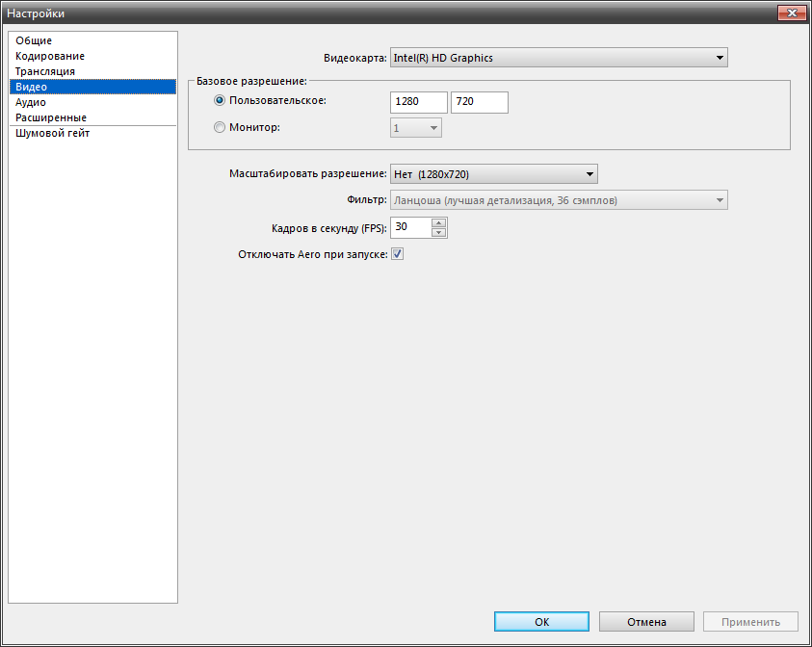Decrease FPS with the down arrow

pyautogui.click(x=439, y=232)
